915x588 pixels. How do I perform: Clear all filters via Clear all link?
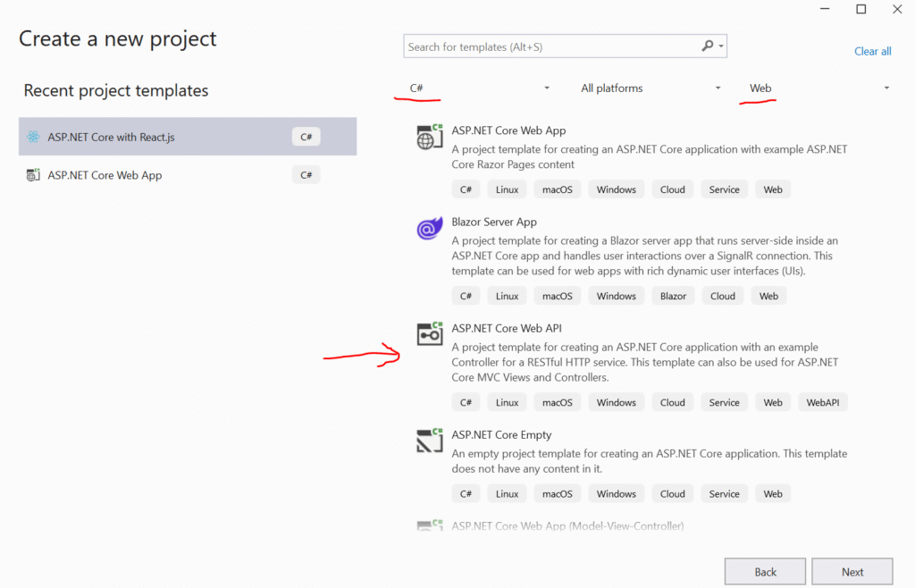[x=872, y=51]
